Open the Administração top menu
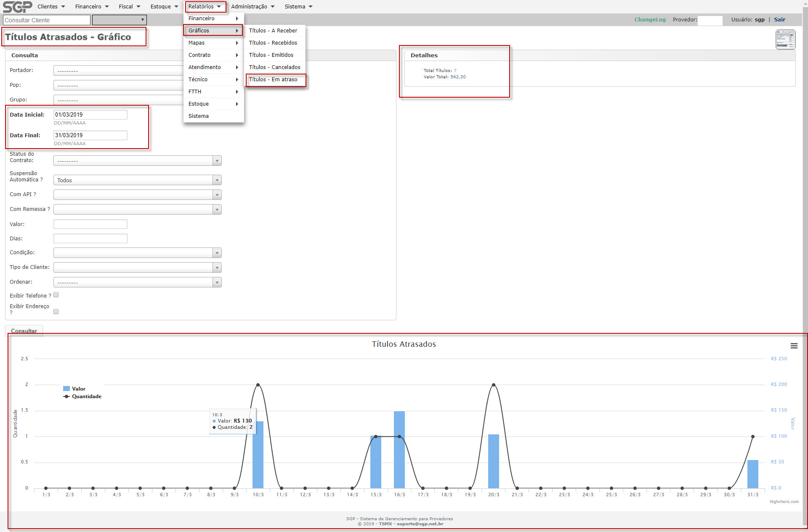The image size is (808, 532). [252, 7]
